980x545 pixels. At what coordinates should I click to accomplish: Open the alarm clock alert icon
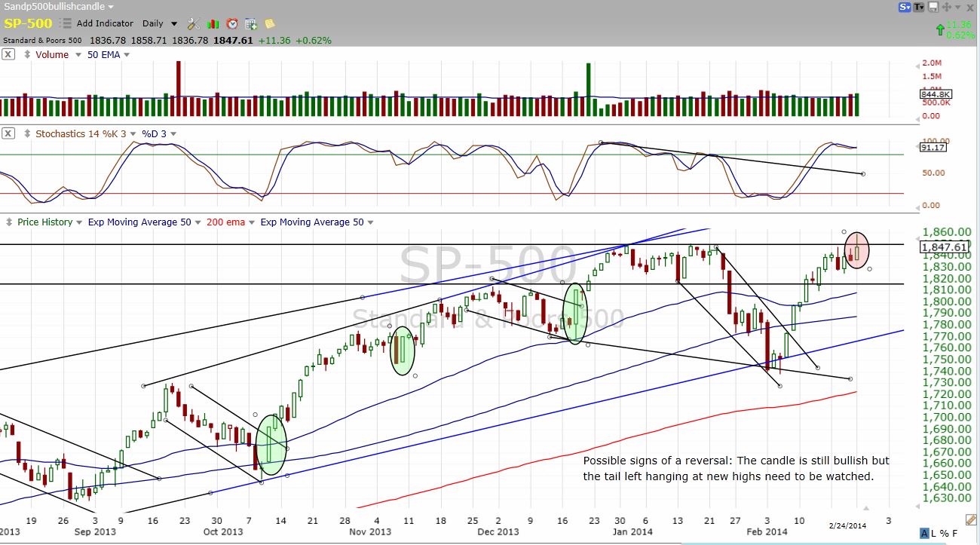(x=232, y=24)
